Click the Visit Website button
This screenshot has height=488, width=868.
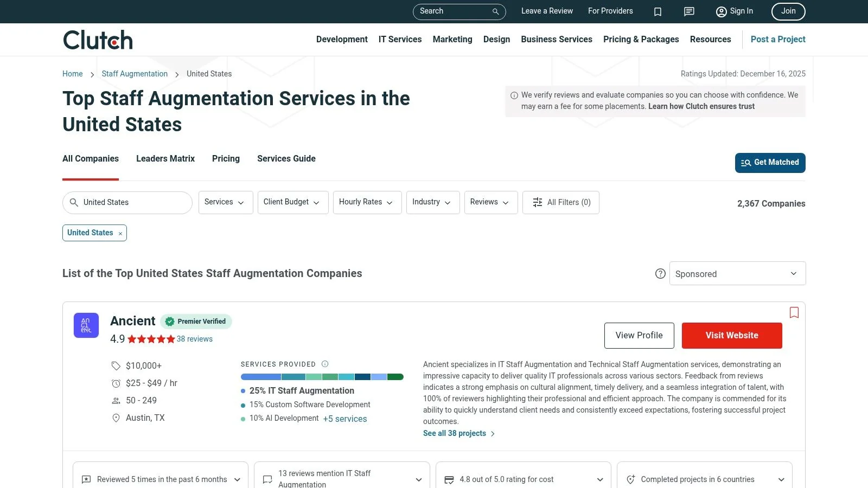pyautogui.click(x=731, y=336)
